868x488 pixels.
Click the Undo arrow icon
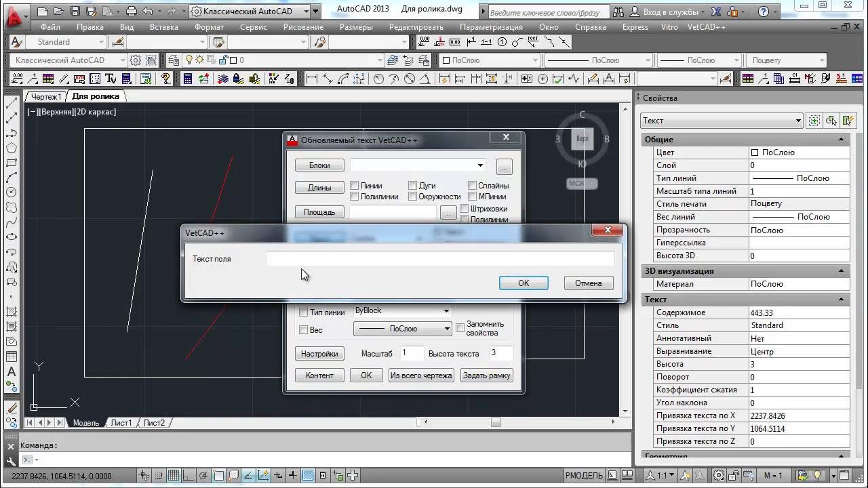point(148,11)
